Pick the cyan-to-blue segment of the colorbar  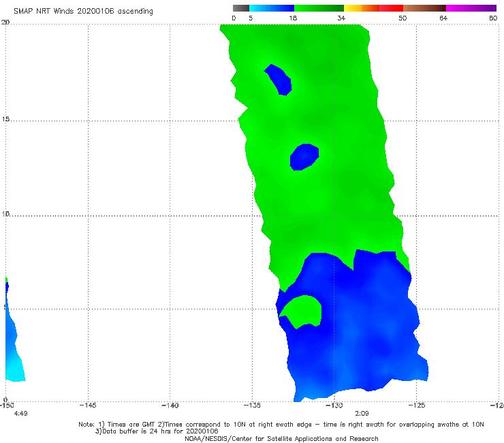(272, 8)
